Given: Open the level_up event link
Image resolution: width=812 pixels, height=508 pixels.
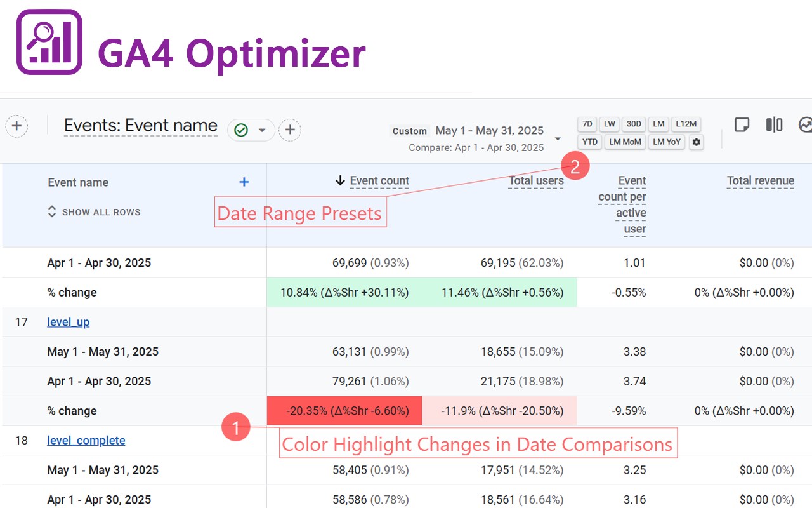Looking at the screenshot, I should point(68,322).
